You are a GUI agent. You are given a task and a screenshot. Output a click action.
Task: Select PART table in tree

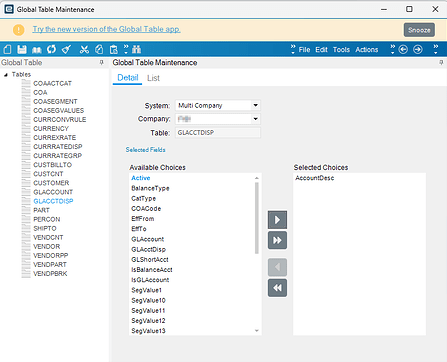point(41,210)
